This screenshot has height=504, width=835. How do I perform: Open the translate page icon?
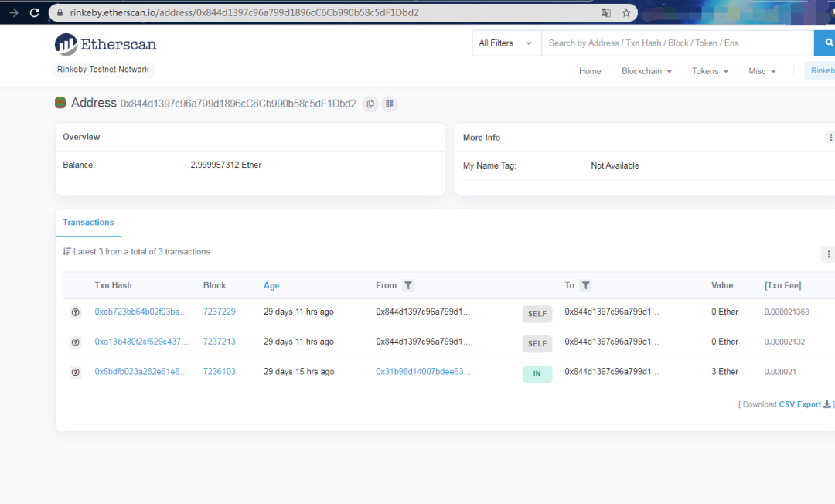pos(606,13)
